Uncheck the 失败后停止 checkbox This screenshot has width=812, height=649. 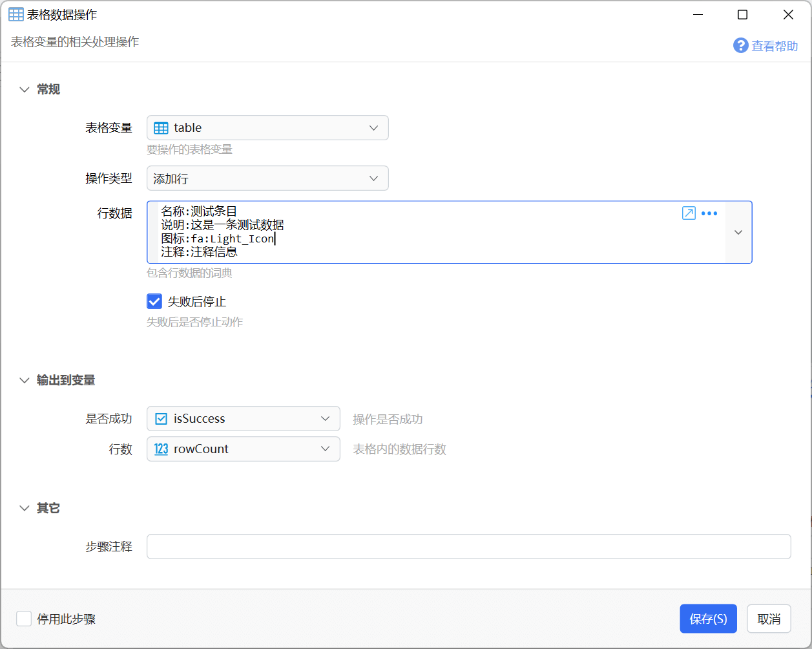pos(154,302)
